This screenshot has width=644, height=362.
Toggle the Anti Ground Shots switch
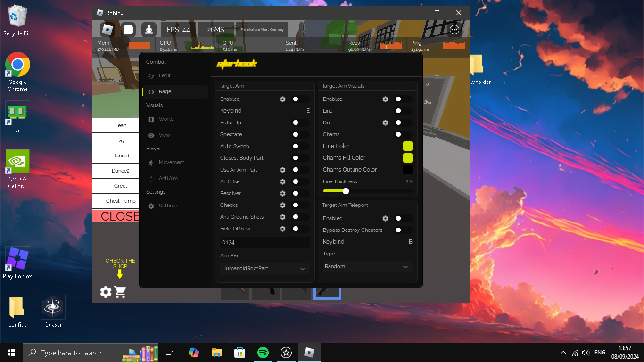[300, 217]
